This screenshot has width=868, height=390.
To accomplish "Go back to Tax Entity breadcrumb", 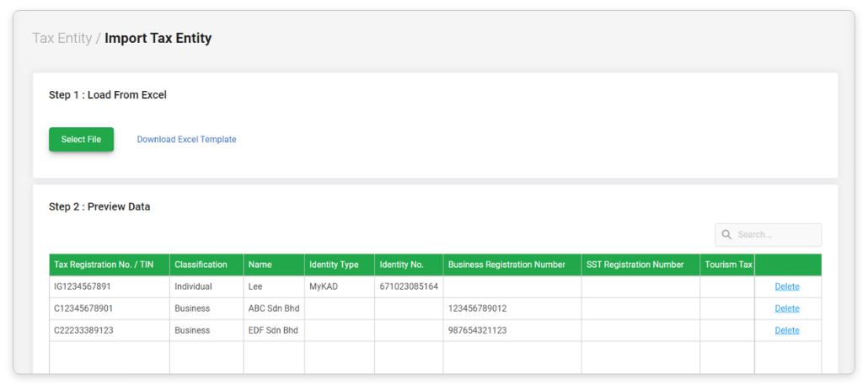I will pos(62,38).
